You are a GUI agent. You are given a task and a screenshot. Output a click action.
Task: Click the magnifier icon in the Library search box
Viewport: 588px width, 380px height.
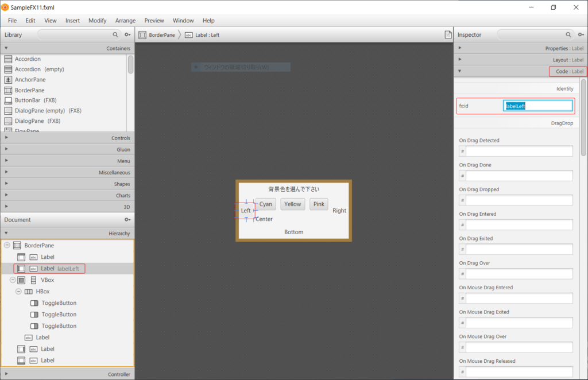tap(115, 34)
